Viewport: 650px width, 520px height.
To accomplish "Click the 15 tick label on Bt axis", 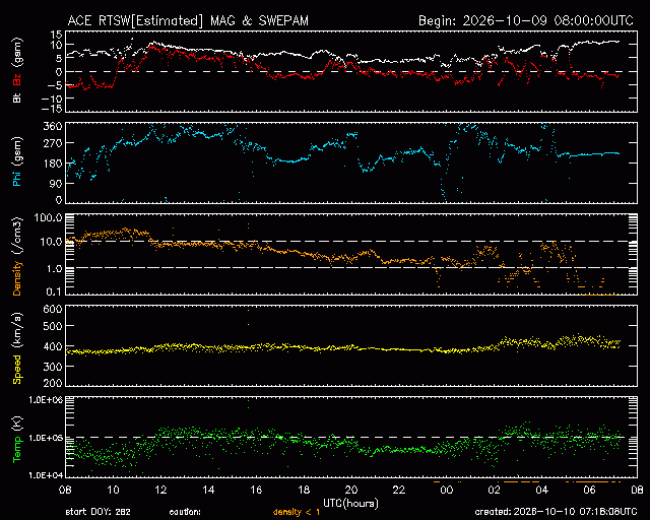I will 57,34.
